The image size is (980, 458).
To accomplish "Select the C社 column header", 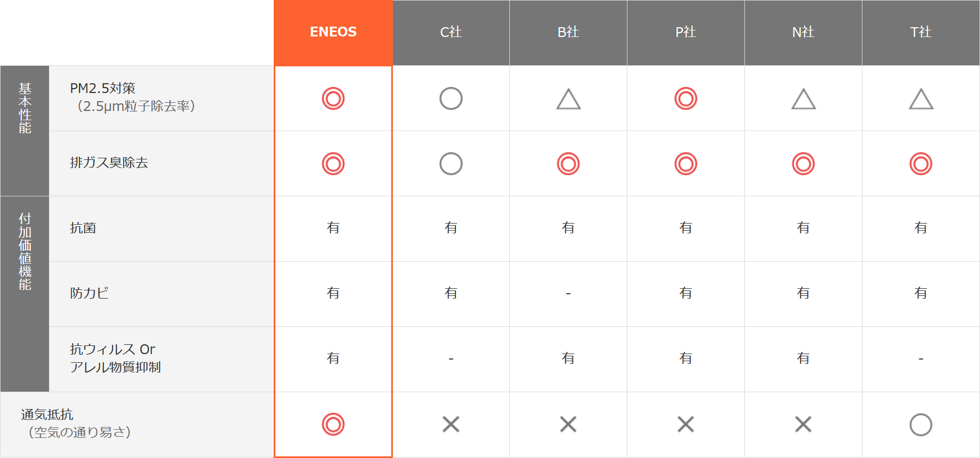I will tap(451, 32).
